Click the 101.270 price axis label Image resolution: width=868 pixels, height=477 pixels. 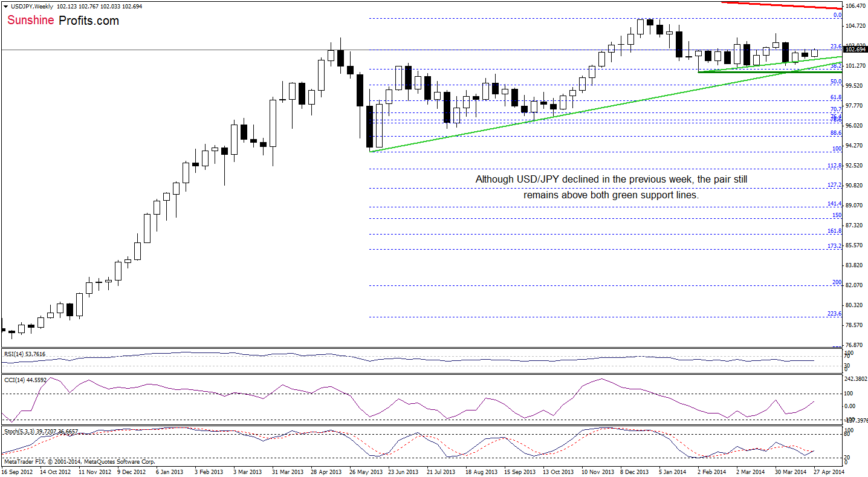click(855, 66)
